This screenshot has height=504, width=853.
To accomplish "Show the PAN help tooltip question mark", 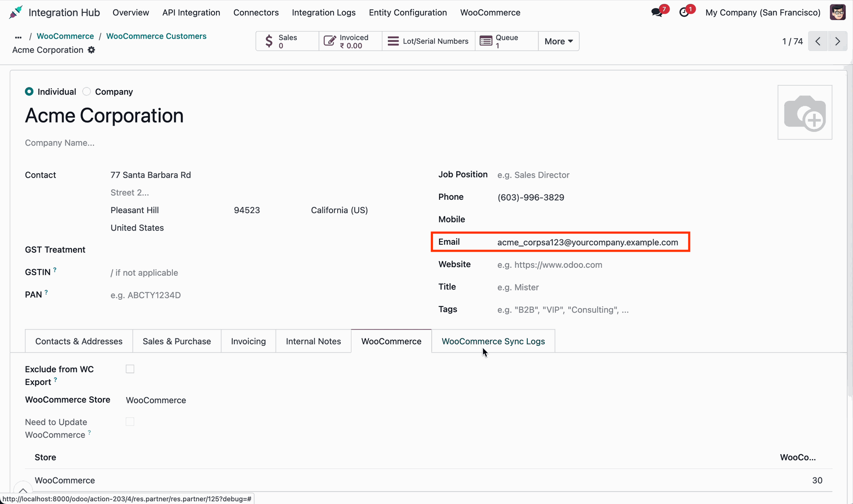I will coord(46,292).
